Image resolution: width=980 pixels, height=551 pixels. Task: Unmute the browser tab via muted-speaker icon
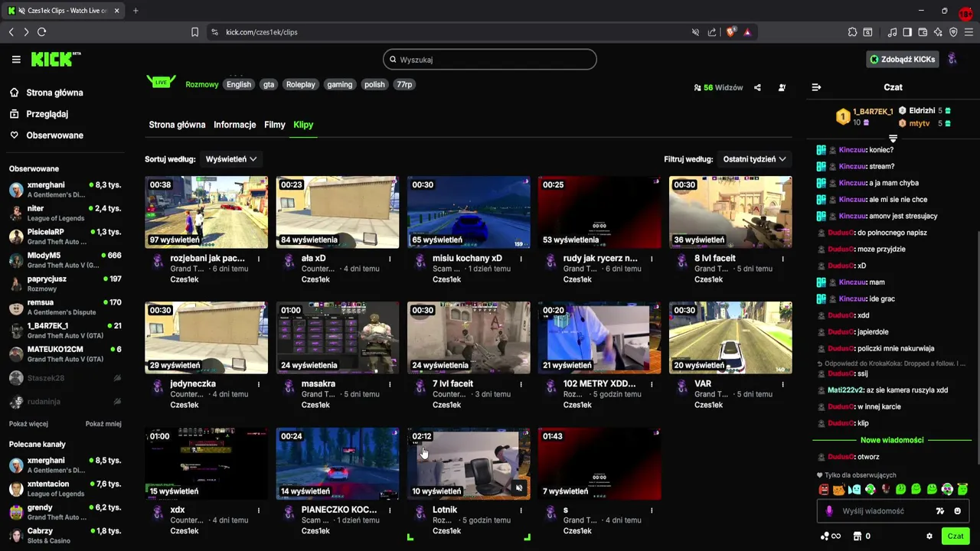[x=695, y=32]
